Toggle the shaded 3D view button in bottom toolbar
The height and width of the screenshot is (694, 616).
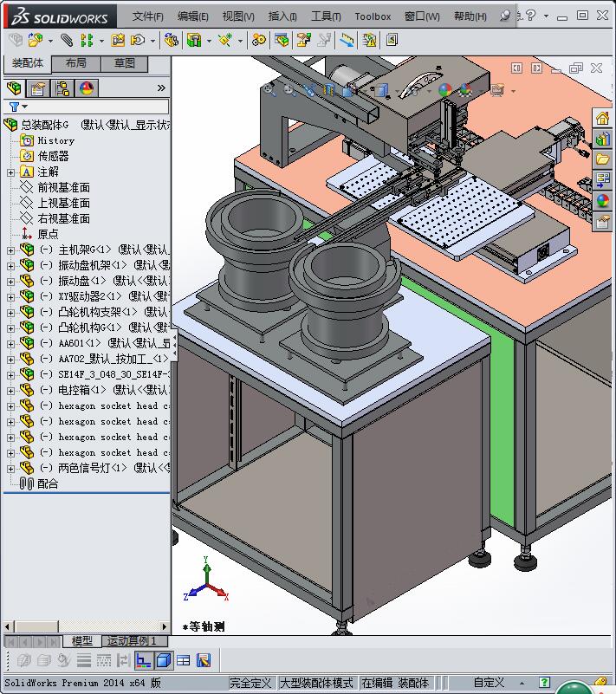coord(164,660)
